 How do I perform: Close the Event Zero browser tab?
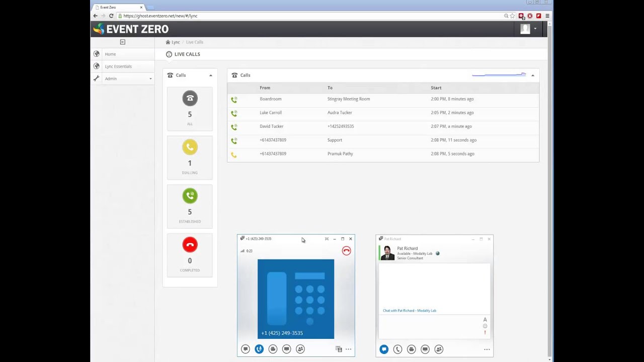(141, 8)
